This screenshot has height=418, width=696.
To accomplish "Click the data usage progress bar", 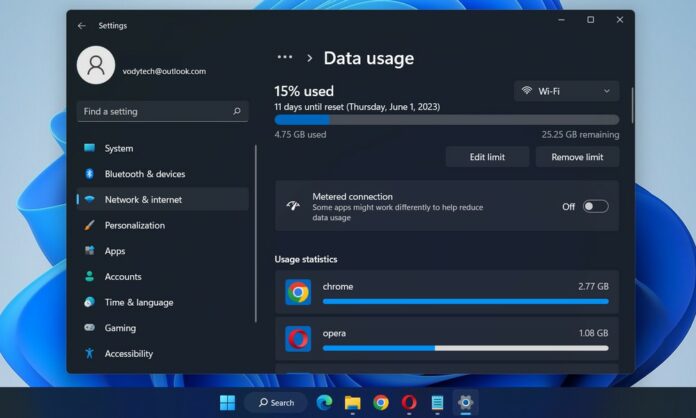I will coord(447,119).
